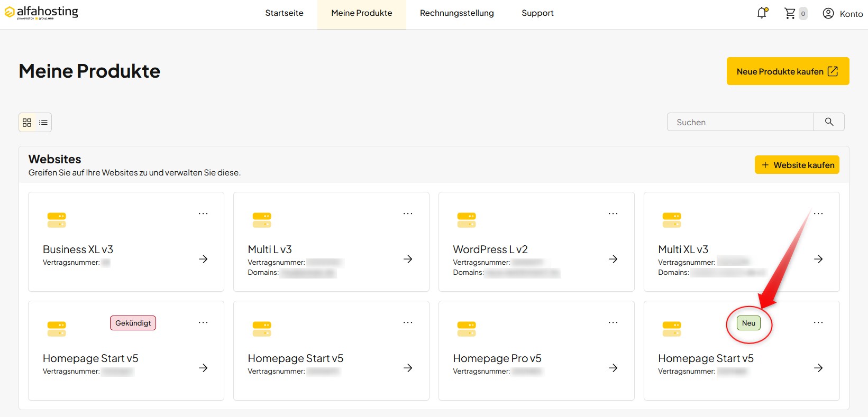The height and width of the screenshot is (417, 868).
Task: Open three-dot menu on Gekündigt card
Action: tap(203, 322)
